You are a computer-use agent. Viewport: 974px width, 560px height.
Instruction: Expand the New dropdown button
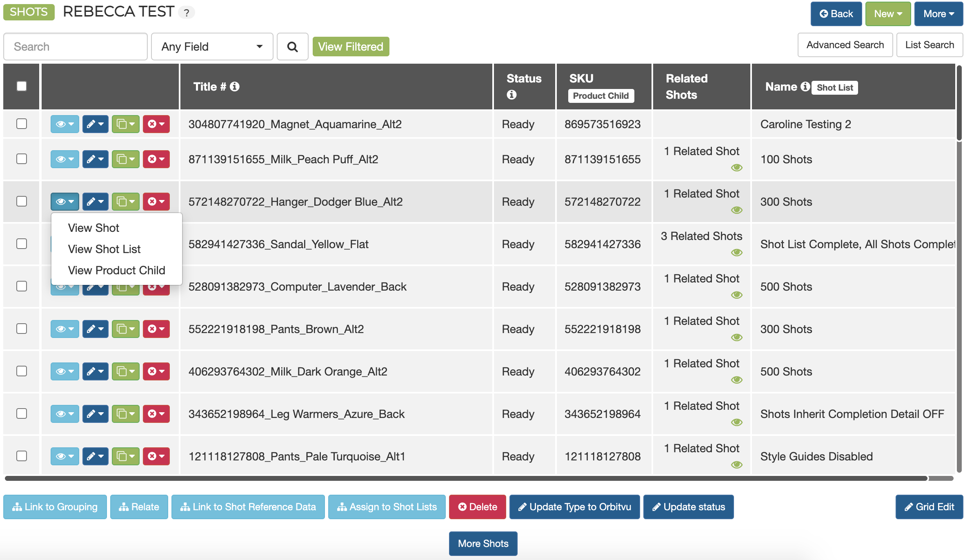[888, 14]
